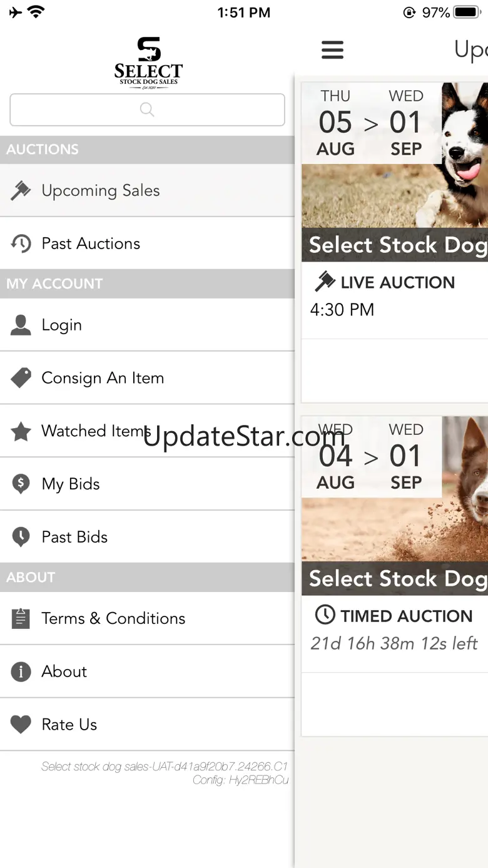The height and width of the screenshot is (868, 488).
Task: Click the history clock icon for Past Auctions
Action: (21, 243)
